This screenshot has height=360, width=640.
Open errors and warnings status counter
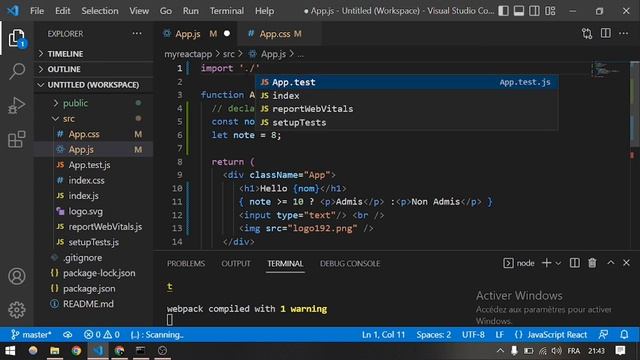tap(102, 335)
